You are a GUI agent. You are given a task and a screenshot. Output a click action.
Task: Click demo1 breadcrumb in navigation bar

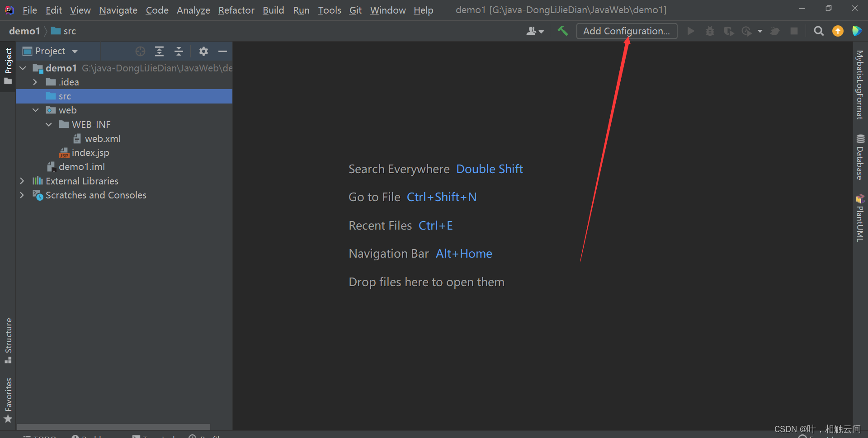(x=24, y=31)
